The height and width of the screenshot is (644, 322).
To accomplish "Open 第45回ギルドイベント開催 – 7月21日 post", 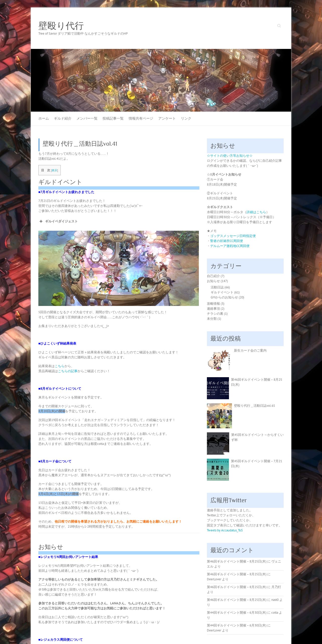I will 257,463.
